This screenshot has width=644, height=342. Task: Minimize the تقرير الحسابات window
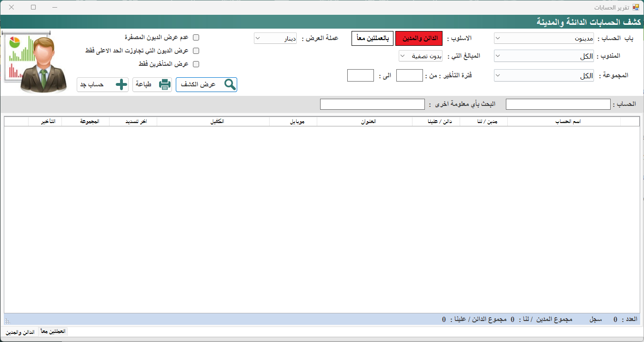point(55,8)
